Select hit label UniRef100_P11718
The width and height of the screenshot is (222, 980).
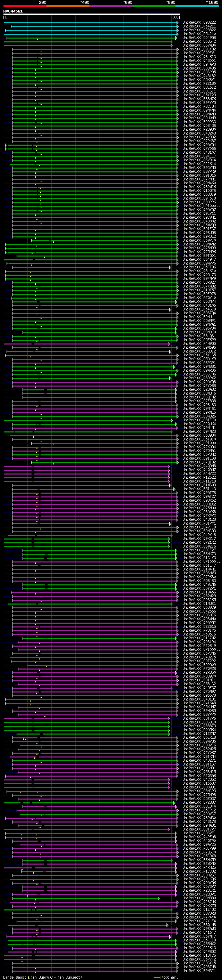point(199,481)
